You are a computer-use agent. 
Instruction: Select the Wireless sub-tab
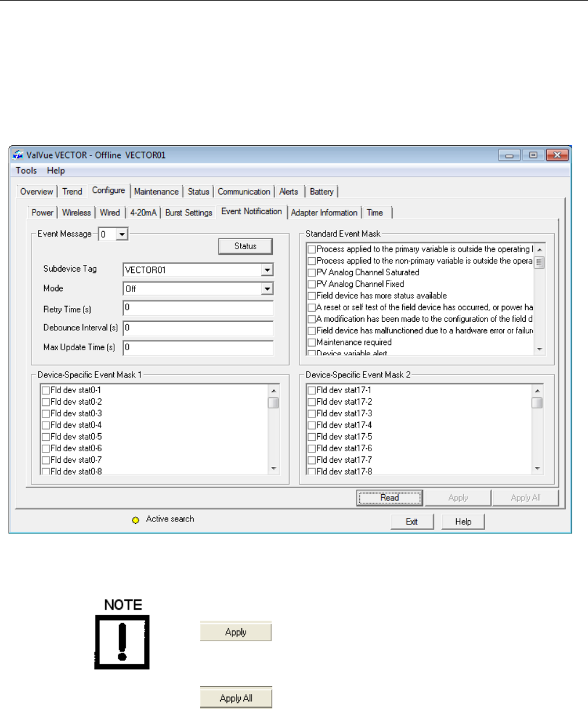[x=76, y=212]
